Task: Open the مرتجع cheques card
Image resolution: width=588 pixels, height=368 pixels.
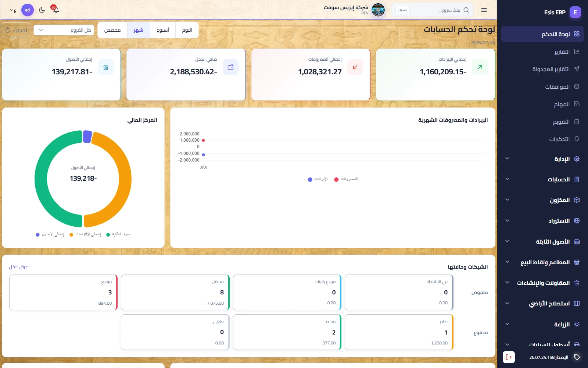Action: point(63,292)
